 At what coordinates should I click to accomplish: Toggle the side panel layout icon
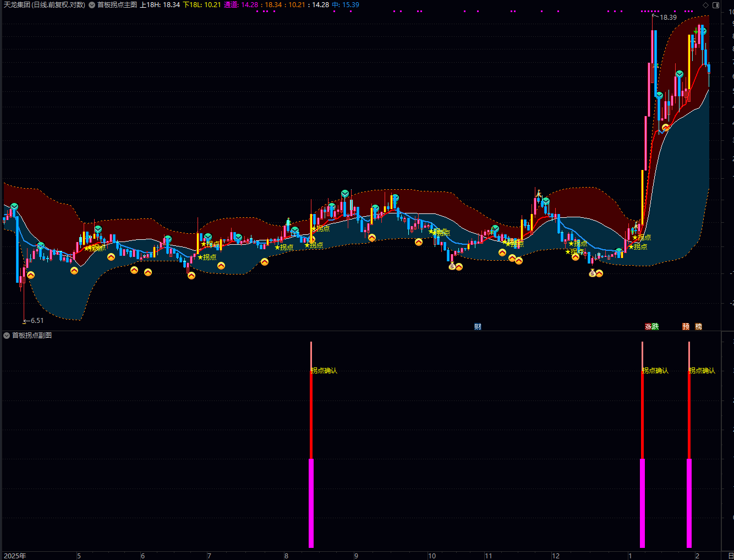coord(716,5)
